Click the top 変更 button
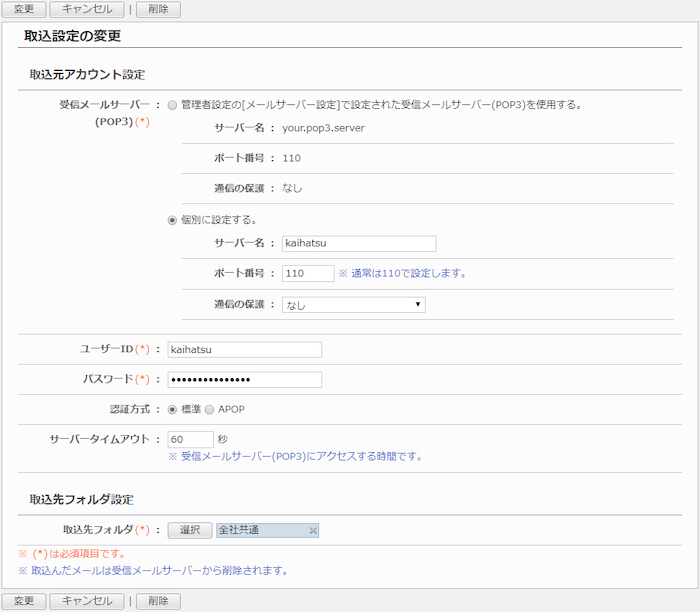The height and width of the screenshot is (612, 700). [23, 9]
